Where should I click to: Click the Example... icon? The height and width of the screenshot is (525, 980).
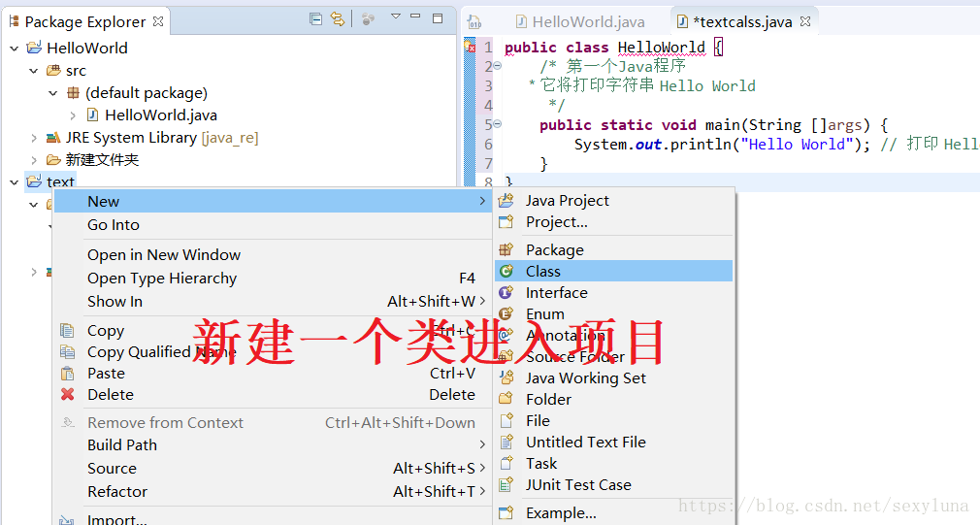point(506,512)
